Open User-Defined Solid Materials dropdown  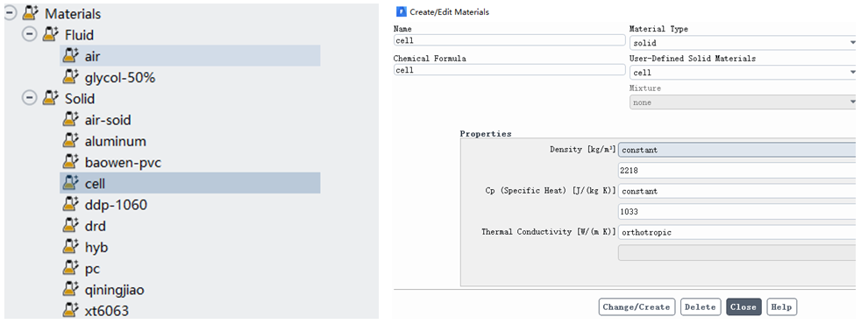pyautogui.click(x=743, y=73)
